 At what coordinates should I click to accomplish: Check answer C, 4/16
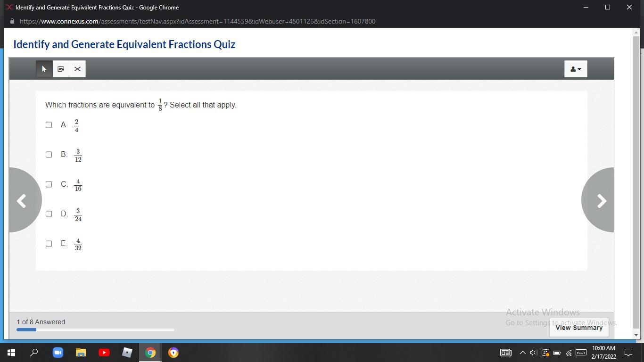[x=49, y=184]
